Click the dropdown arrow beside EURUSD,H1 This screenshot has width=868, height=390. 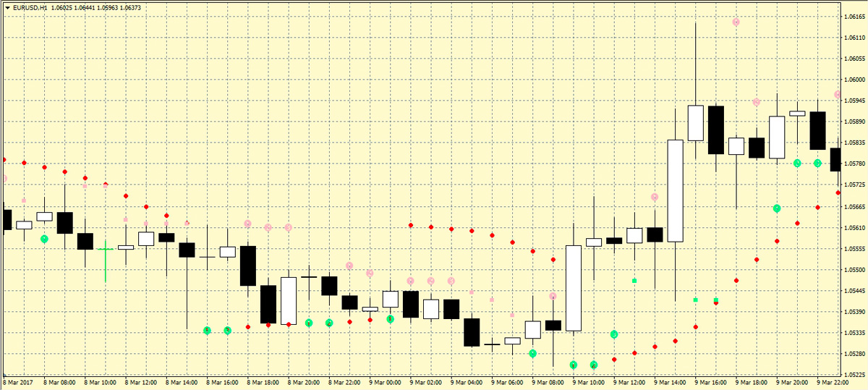point(7,7)
